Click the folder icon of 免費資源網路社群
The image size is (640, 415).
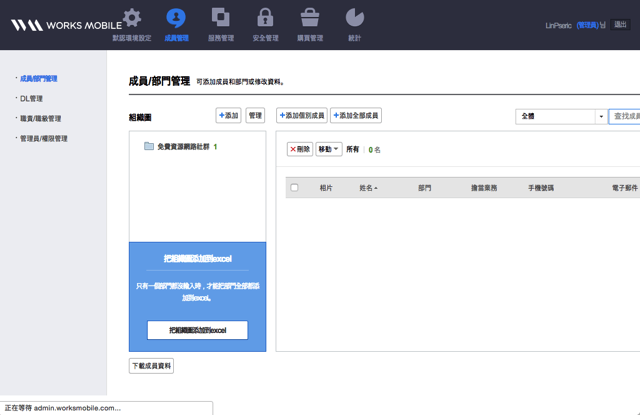149,146
